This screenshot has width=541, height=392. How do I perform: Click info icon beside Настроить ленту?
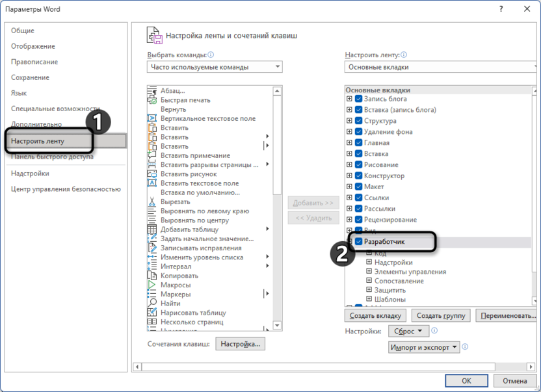(x=404, y=55)
